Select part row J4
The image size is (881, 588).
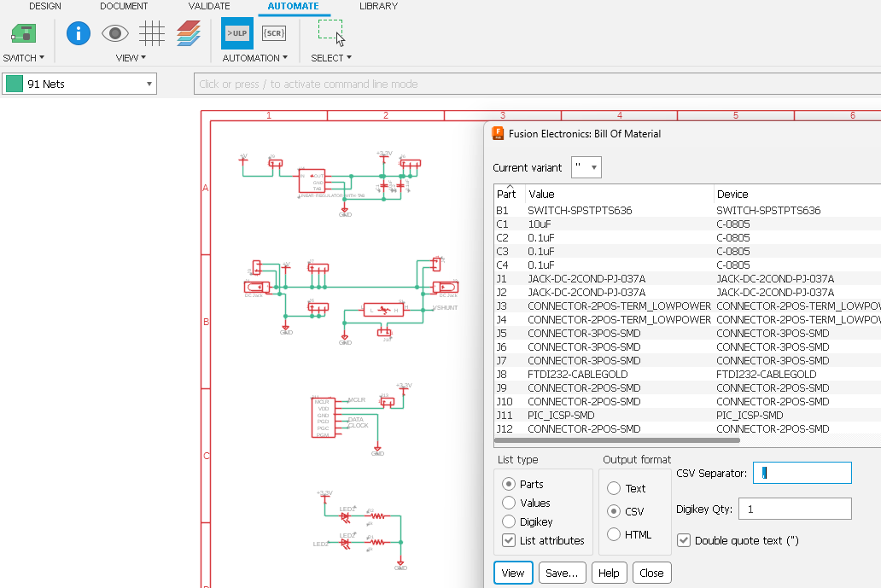pos(688,319)
